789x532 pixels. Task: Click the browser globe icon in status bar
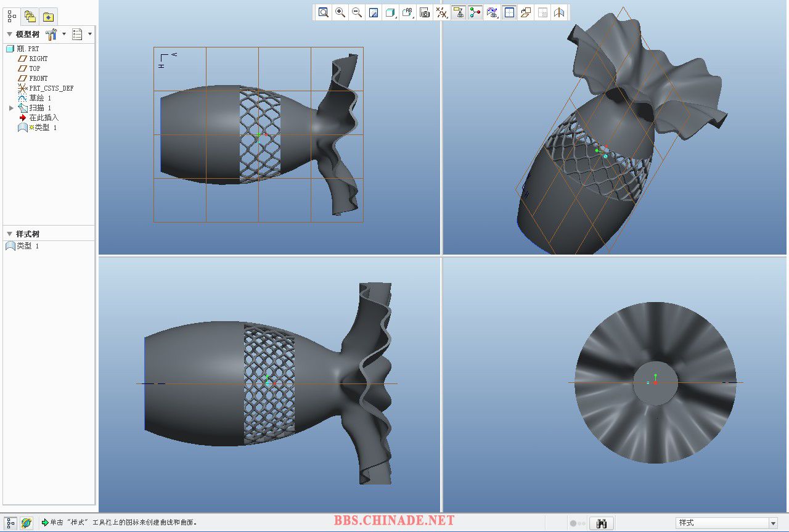(27, 523)
